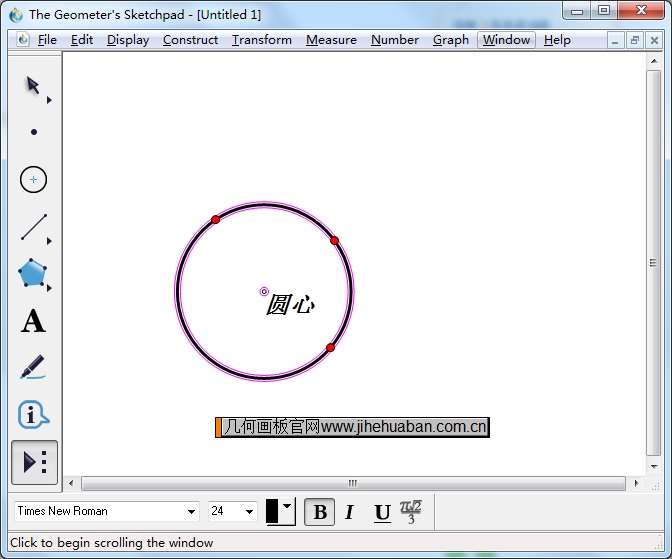The image size is (672, 559).
Task: Open the Number menu
Action: [395, 40]
